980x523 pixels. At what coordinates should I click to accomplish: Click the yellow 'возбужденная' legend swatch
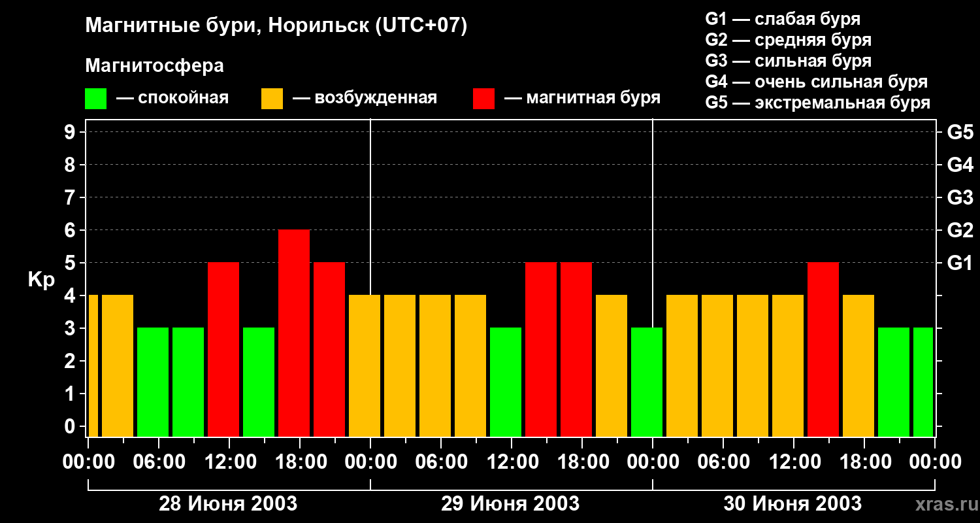[272, 99]
